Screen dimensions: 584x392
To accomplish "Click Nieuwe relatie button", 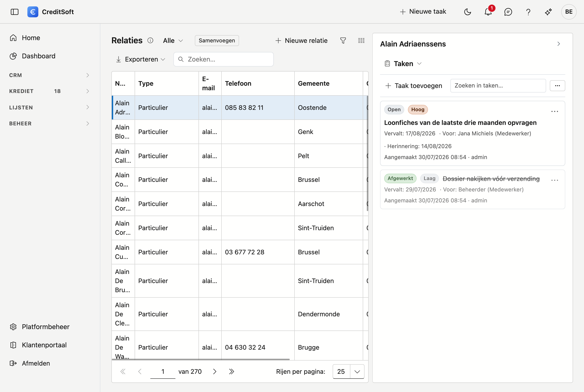I will [x=302, y=41].
